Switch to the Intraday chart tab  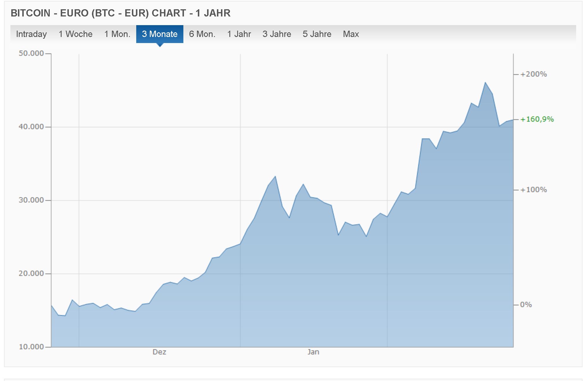31,34
